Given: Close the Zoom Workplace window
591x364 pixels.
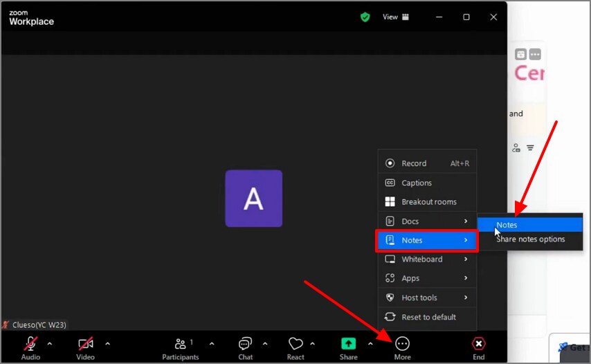Looking at the screenshot, I should pyautogui.click(x=493, y=17).
